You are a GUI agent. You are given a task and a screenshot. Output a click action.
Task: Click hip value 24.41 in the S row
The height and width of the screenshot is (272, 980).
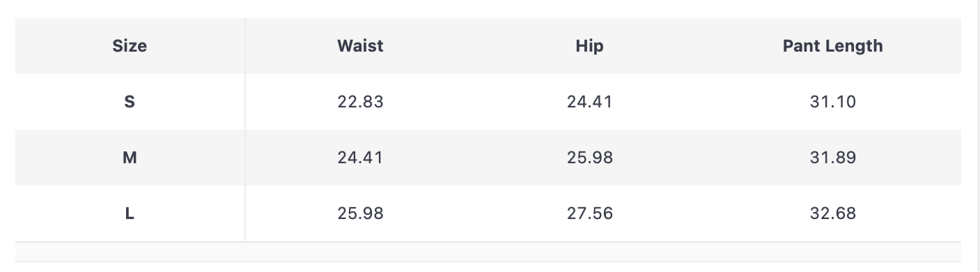click(x=590, y=102)
